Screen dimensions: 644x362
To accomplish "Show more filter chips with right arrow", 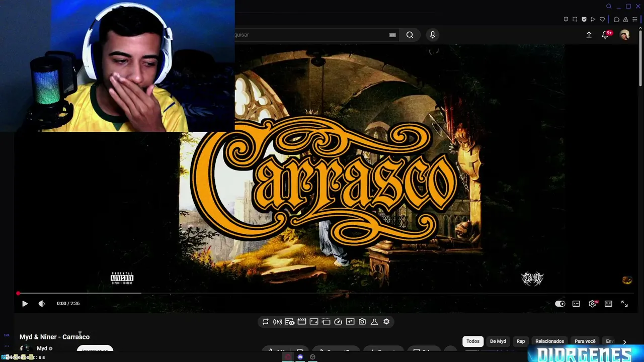I will coord(624,342).
